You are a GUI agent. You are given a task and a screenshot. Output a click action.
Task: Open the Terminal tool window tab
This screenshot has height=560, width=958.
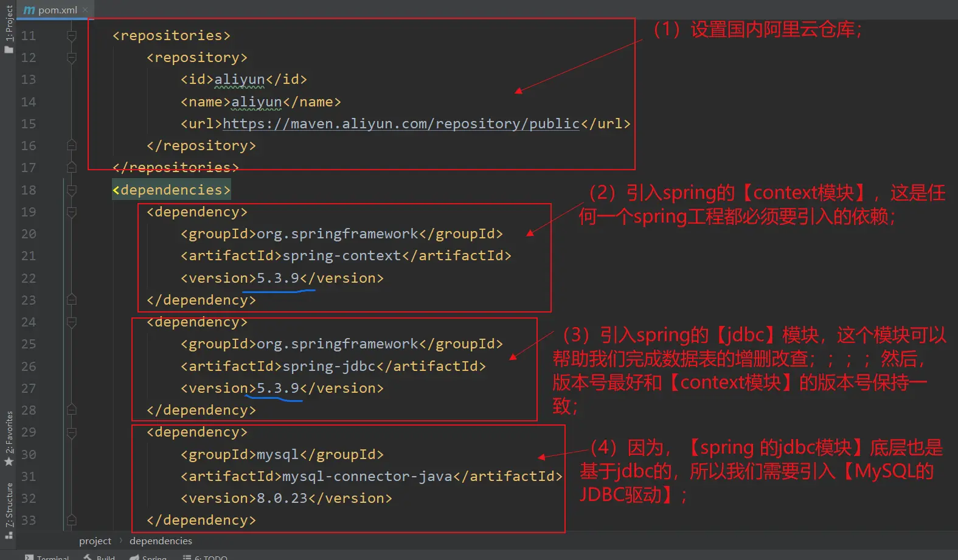click(47, 557)
